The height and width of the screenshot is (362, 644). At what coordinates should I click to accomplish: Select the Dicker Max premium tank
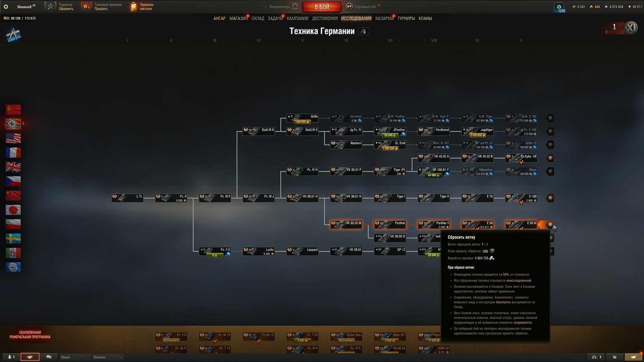point(346,337)
